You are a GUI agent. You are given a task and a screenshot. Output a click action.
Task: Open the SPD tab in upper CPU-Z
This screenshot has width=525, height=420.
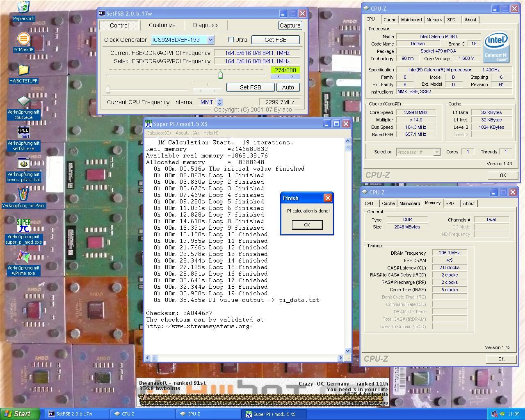pos(451,20)
